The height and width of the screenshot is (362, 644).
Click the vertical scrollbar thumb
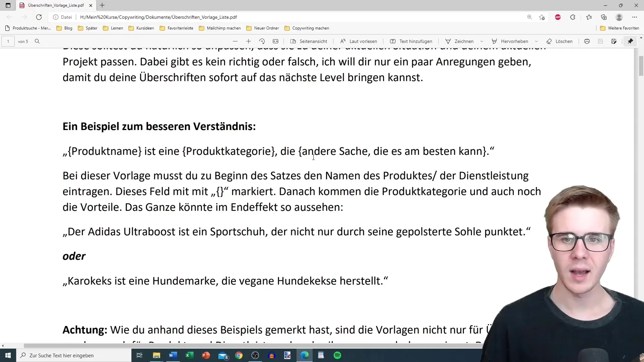pos(641,66)
